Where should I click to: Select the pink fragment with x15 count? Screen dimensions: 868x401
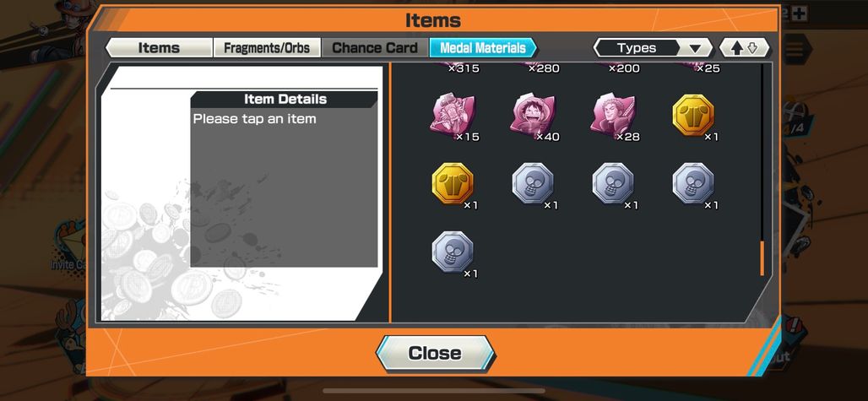coord(453,117)
